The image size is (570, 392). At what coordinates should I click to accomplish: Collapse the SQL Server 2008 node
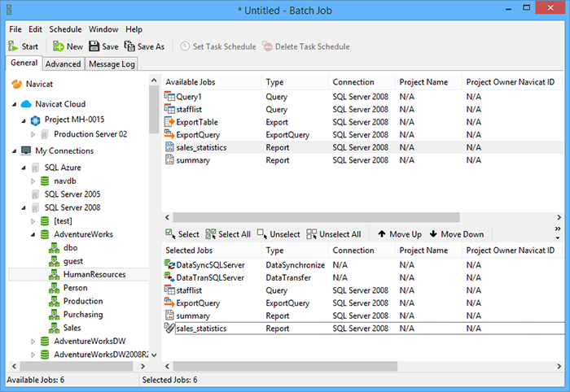point(24,208)
